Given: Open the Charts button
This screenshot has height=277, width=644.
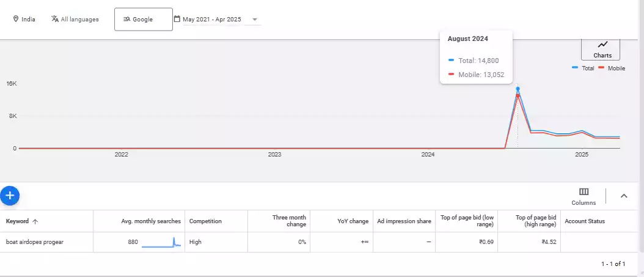Looking at the screenshot, I should pyautogui.click(x=602, y=49).
